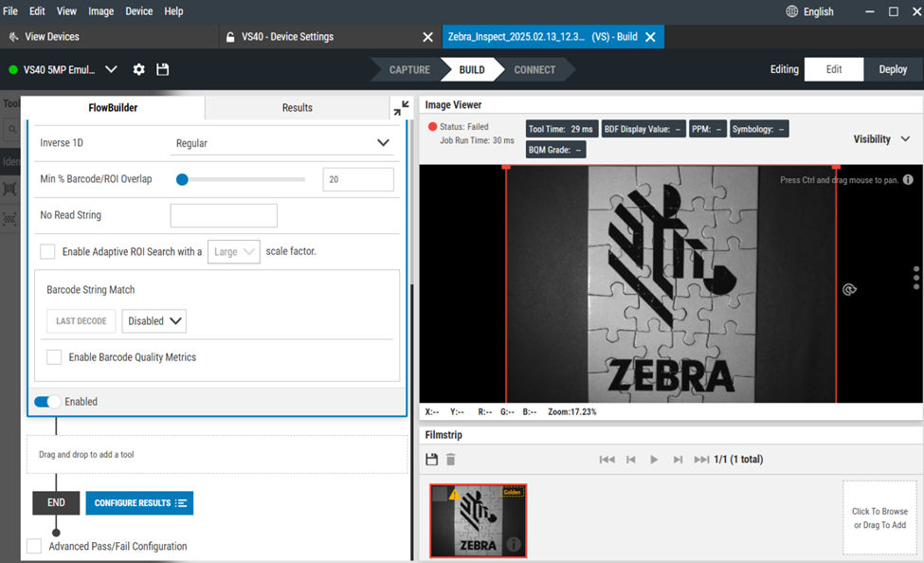Click the Golden label on thumbnail
Screen dimensions: 924x563
[512, 492]
